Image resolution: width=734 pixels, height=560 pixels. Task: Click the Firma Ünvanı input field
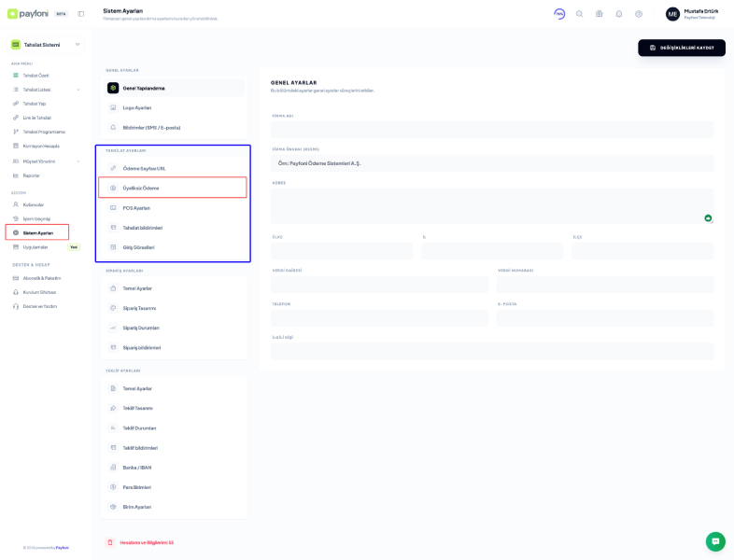point(492,163)
